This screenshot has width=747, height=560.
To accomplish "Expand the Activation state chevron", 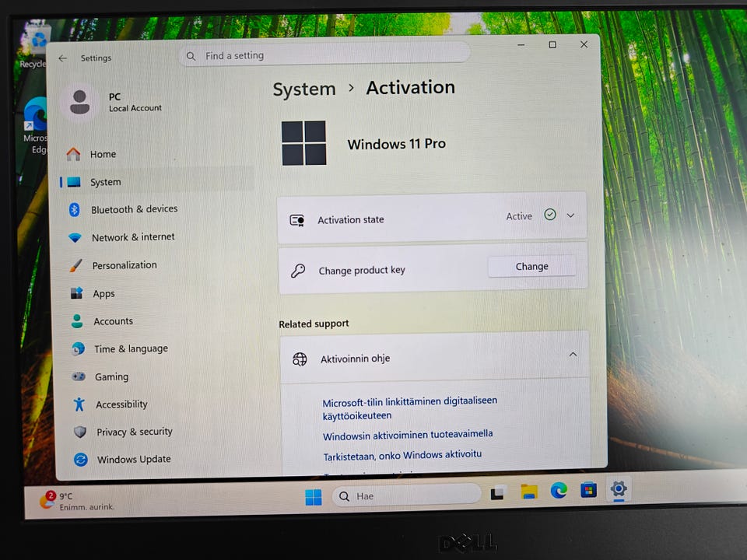I will pos(570,215).
